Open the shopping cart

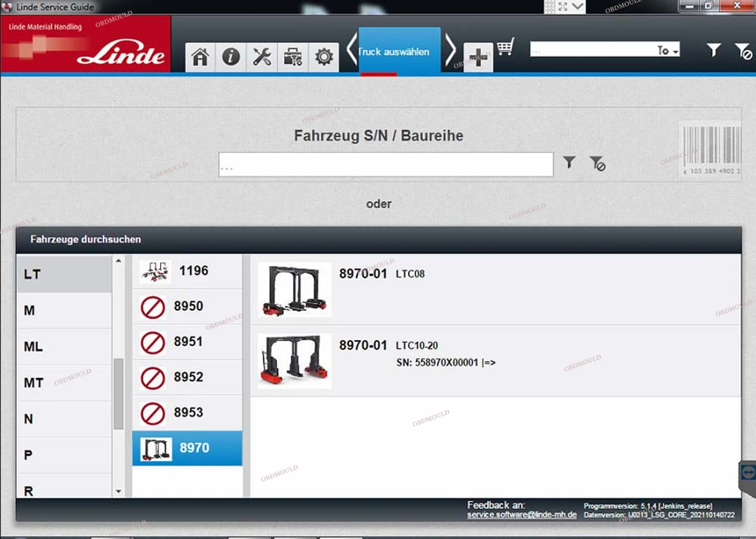tap(506, 46)
